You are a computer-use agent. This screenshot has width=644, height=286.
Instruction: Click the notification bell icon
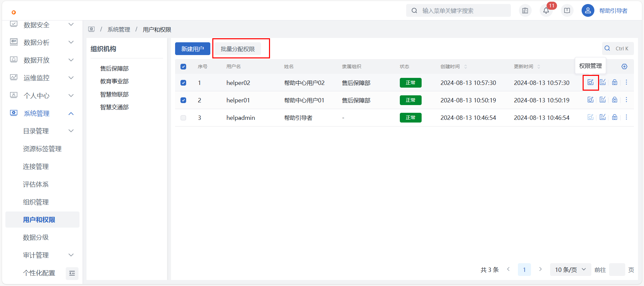click(546, 11)
